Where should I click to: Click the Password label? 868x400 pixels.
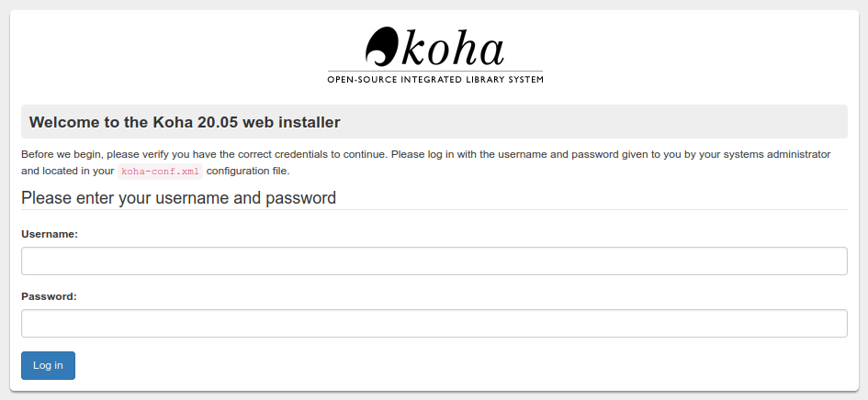50,296
